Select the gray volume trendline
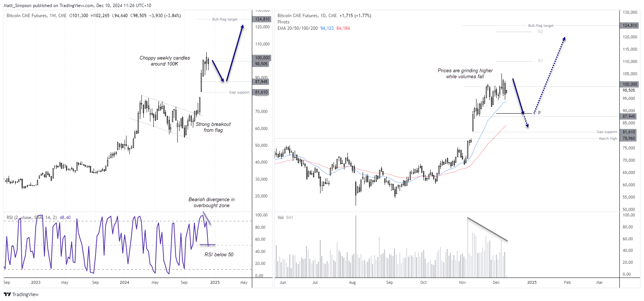 487,229
